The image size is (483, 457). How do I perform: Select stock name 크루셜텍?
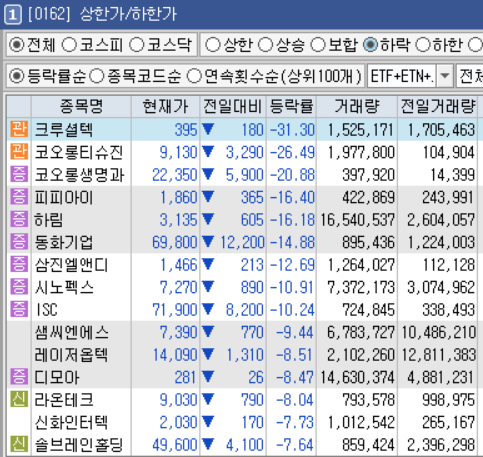[64, 130]
